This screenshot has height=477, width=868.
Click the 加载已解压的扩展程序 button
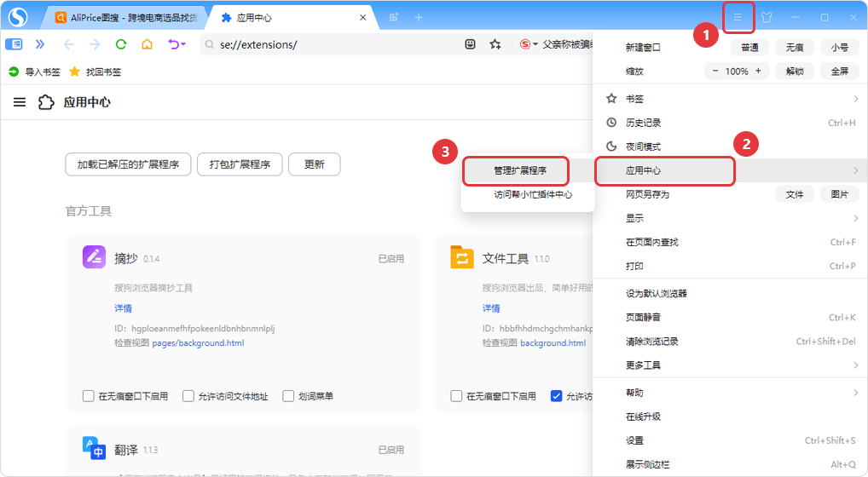[128, 164]
